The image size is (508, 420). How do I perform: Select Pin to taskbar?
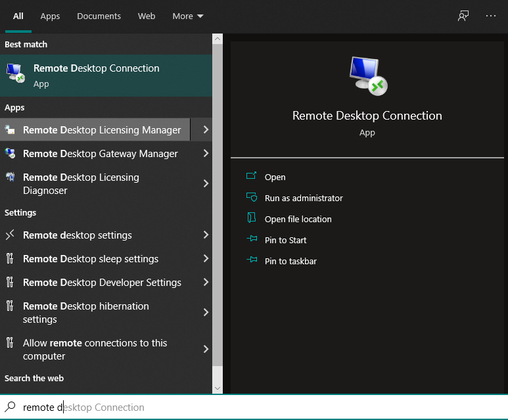pyautogui.click(x=290, y=261)
